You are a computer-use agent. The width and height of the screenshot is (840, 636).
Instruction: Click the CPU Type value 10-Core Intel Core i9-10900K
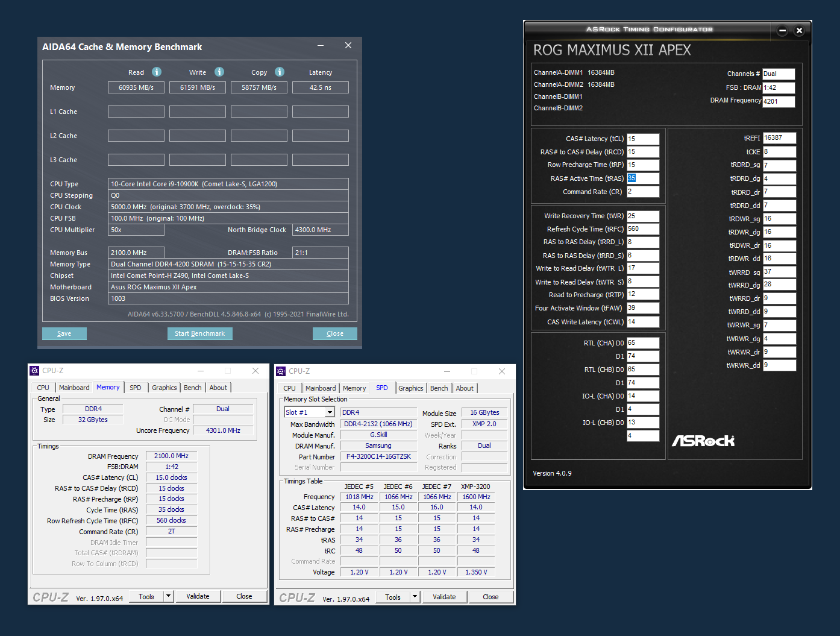(228, 184)
